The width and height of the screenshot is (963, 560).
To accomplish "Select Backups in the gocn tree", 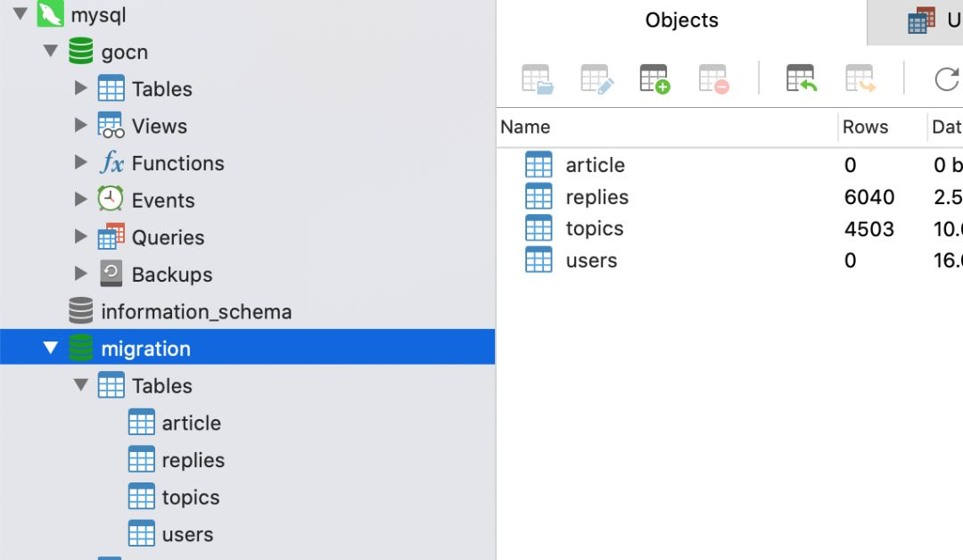I will coord(171,275).
